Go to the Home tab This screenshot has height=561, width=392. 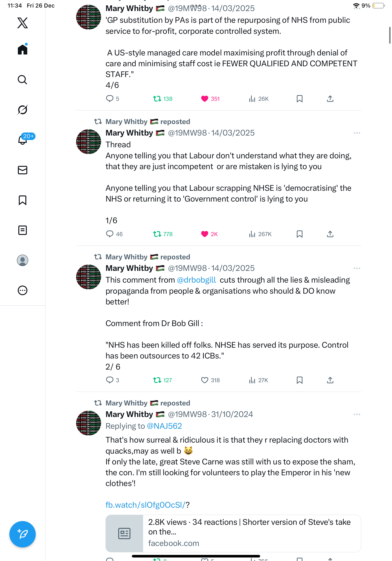pos(23,50)
